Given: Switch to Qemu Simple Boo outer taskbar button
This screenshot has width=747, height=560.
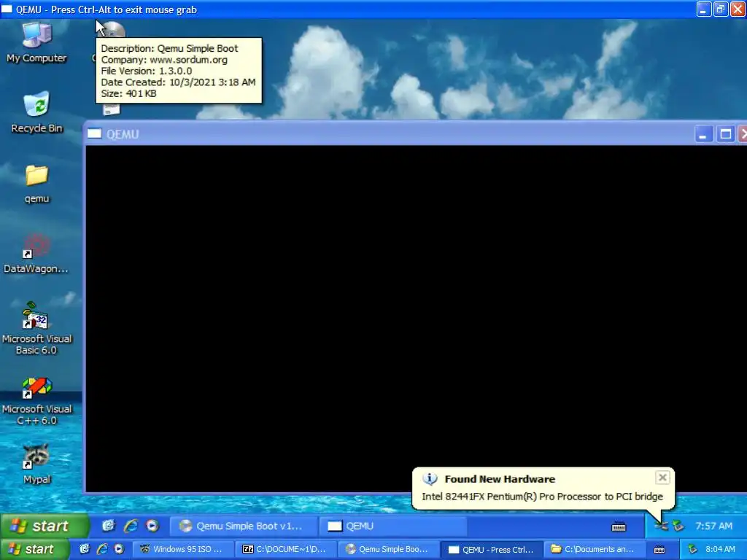Looking at the screenshot, I should click(389, 550).
